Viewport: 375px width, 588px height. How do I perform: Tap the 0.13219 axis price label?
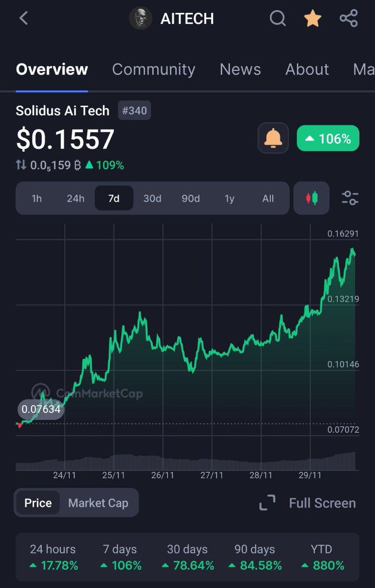click(343, 299)
